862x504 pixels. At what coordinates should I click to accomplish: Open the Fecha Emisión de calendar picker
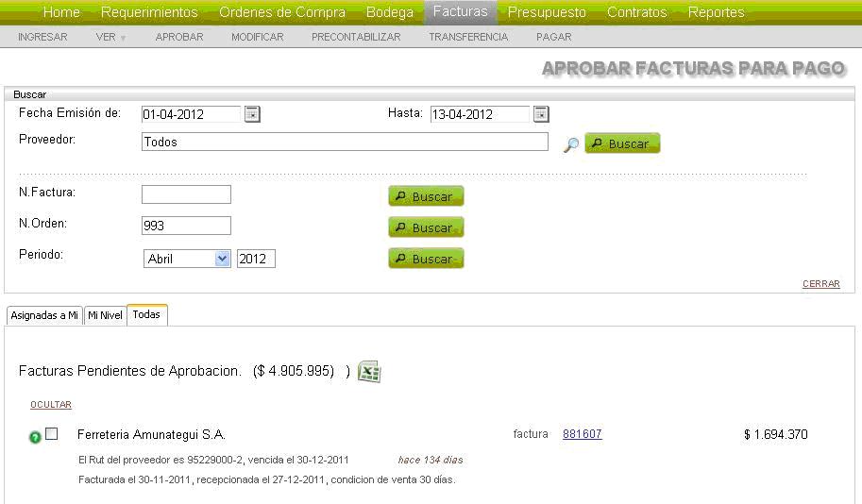point(252,114)
